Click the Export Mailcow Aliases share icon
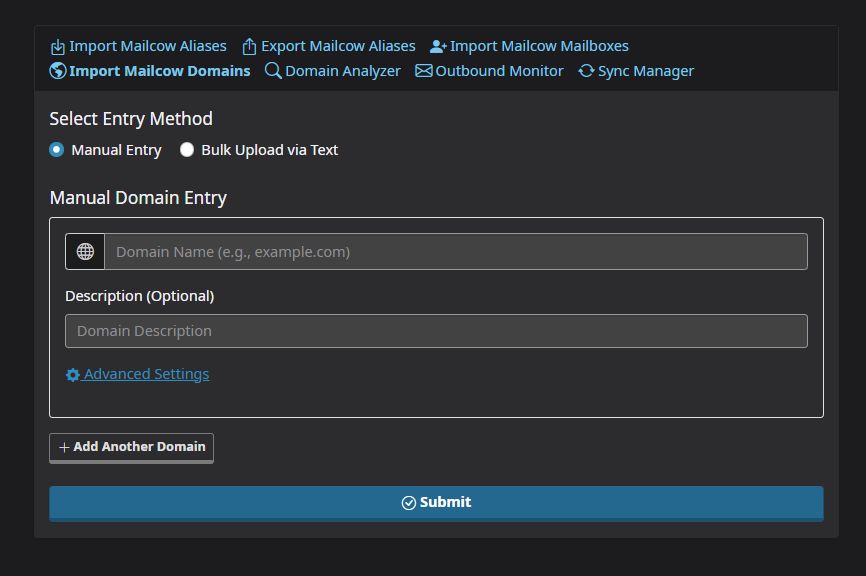The height and width of the screenshot is (576, 866). tap(250, 47)
